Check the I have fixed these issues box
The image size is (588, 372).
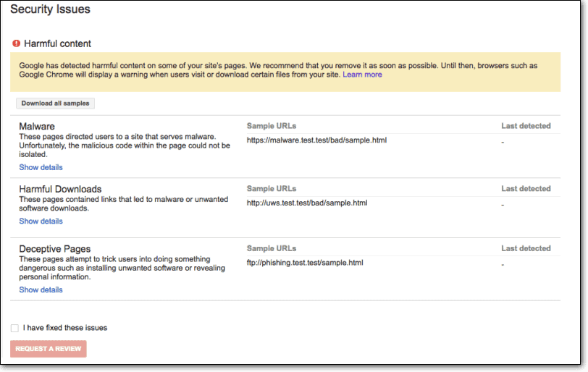point(14,328)
